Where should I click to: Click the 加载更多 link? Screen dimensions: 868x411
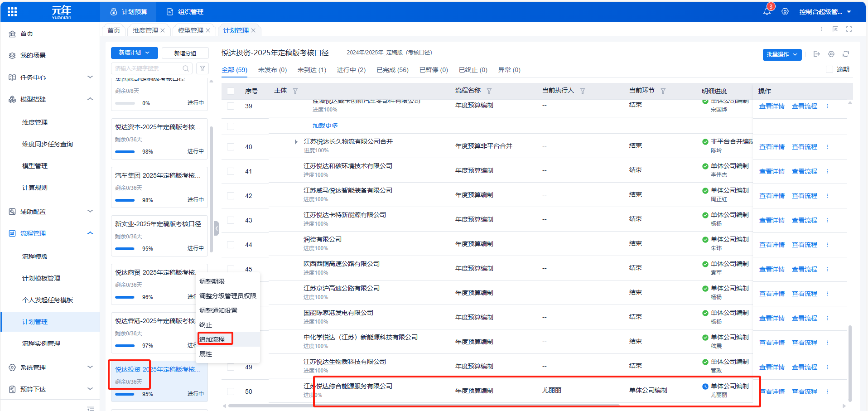pos(325,126)
